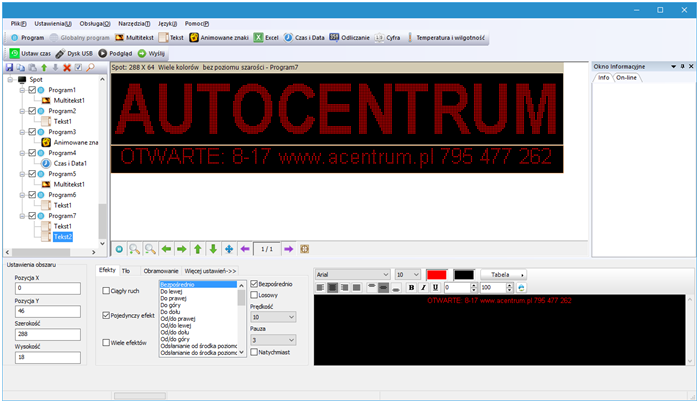Click the magnifier search icon in tree toolbar
The image size is (699, 403).
point(90,67)
